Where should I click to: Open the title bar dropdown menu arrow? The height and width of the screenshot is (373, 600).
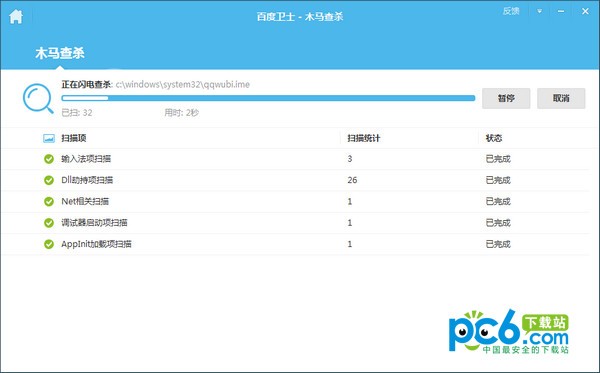coord(540,11)
